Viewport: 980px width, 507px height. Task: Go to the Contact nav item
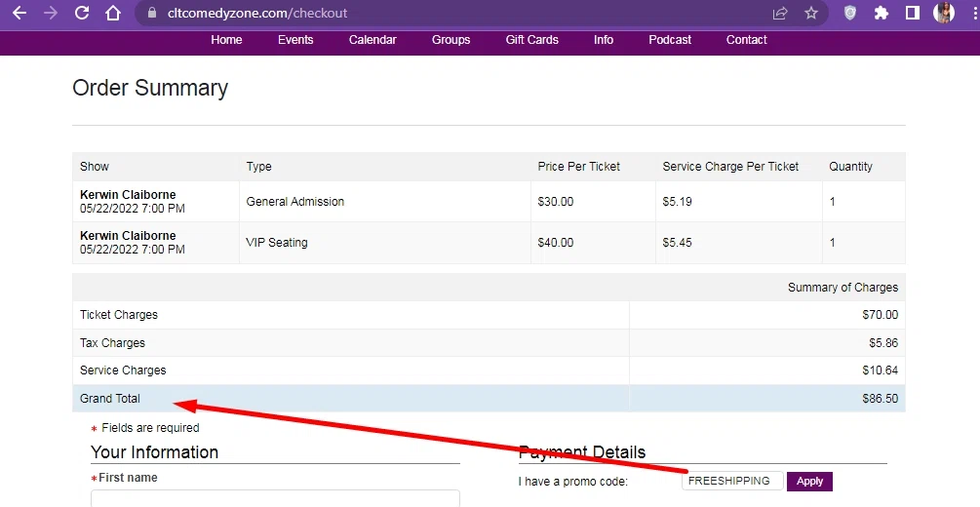[x=746, y=40]
